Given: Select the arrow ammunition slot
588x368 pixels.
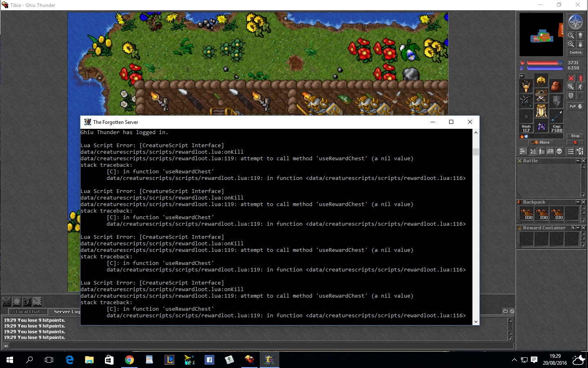Looking at the screenshot, I should (x=556, y=117).
